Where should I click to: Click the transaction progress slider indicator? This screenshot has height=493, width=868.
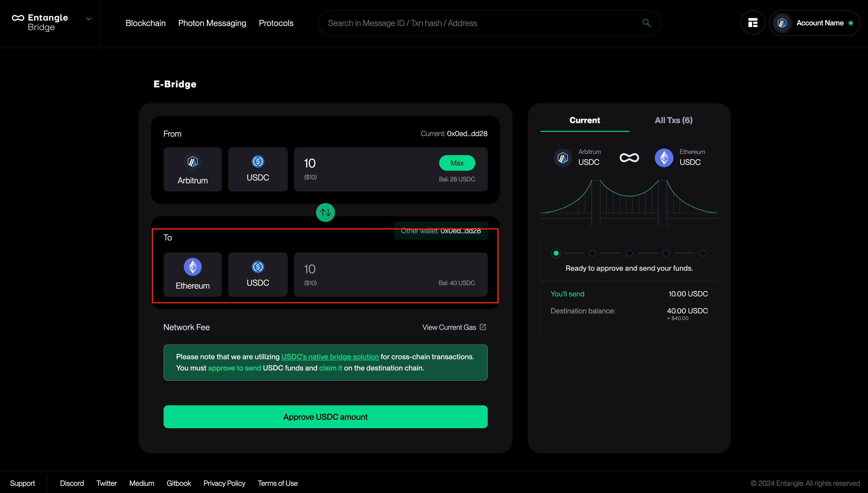555,253
